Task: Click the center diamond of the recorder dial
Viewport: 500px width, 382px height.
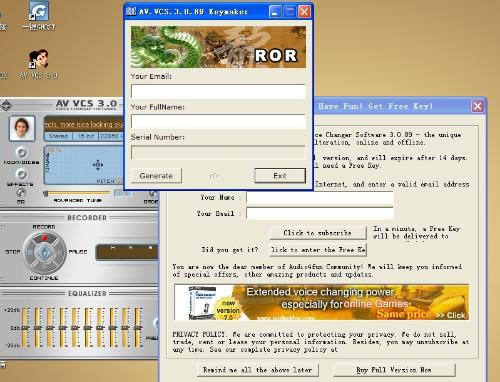Action: tap(45, 252)
